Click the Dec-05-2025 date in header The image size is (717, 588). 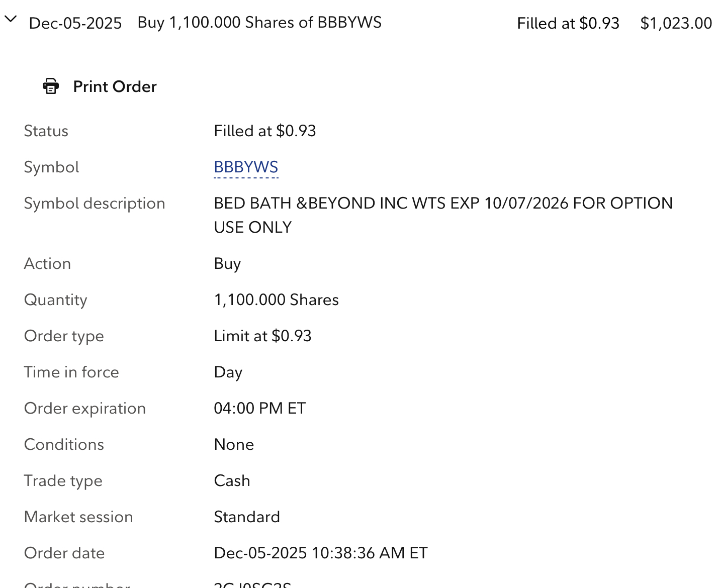pos(75,23)
